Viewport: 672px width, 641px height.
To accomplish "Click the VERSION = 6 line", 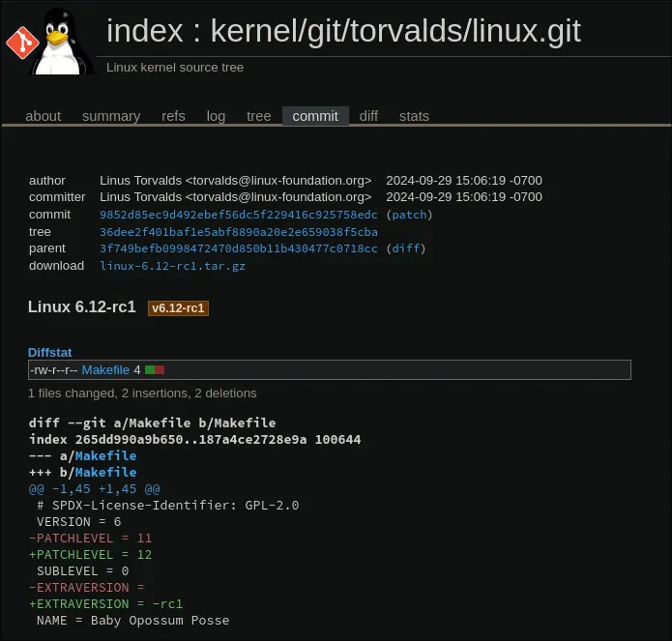I will [x=79, y=522].
